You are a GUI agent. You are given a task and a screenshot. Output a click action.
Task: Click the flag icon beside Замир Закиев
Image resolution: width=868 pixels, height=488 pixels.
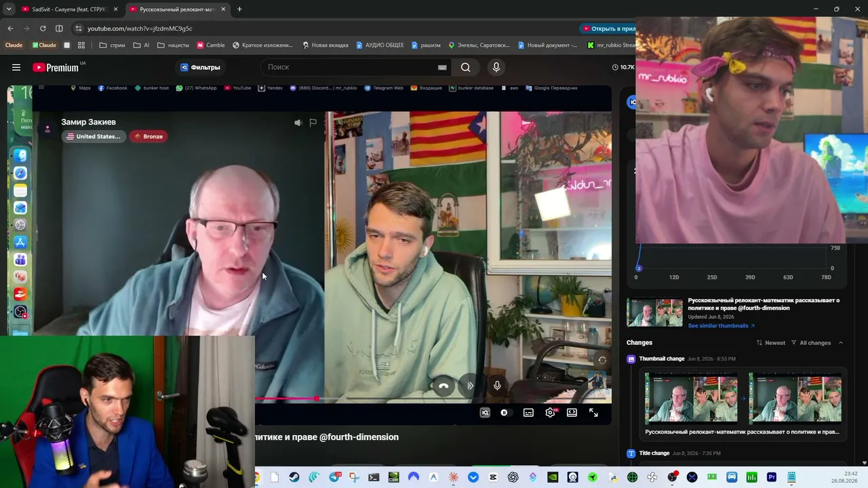point(313,123)
